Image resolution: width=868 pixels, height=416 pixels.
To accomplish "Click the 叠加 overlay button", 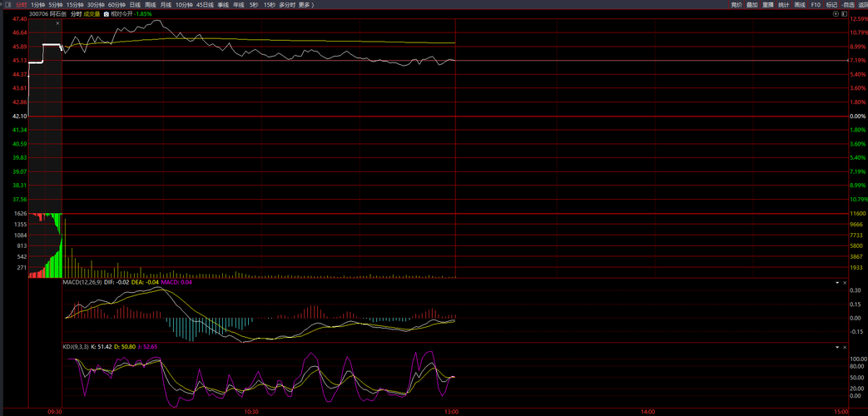I will (x=751, y=4).
